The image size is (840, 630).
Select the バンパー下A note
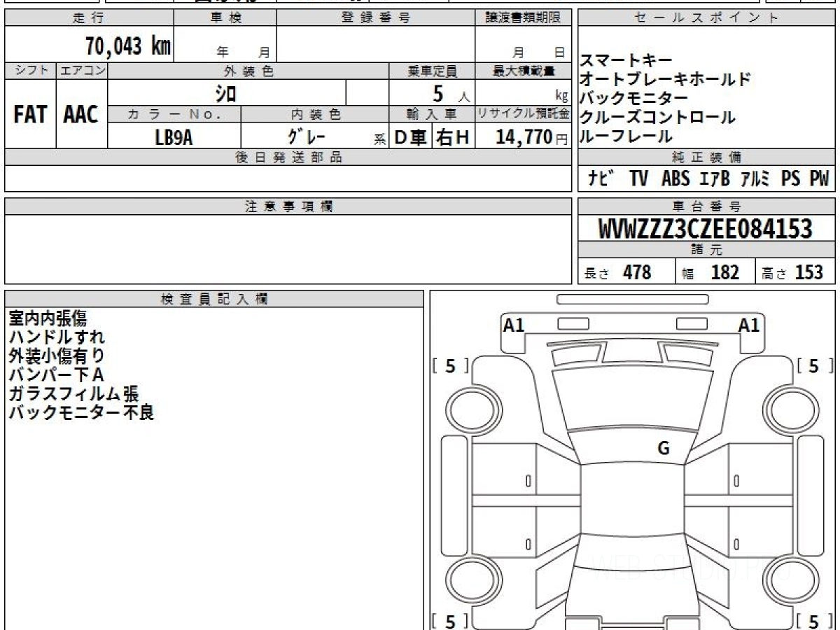pyautogui.click(x=56, y=375)
